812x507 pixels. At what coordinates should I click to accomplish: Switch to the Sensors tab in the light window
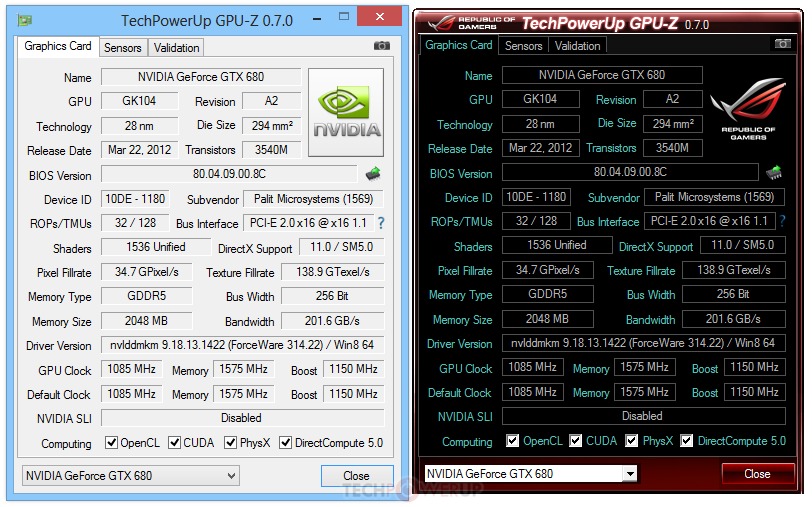click(x=123, y=47)
